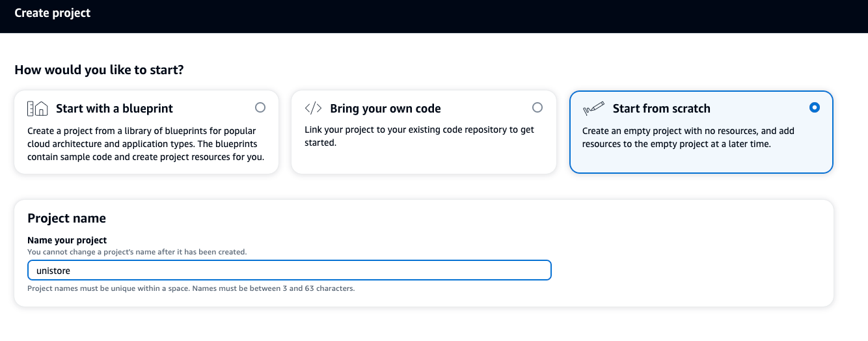This screenshot has height=341, width=868.
Task: Select the Start with a blueprint radio button
Action: (260, 107)
